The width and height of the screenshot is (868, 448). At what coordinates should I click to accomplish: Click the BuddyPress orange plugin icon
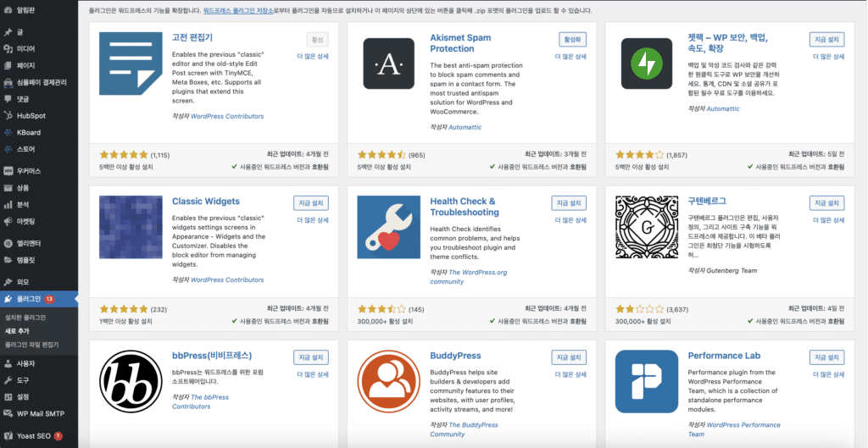(x=388, y=381)
